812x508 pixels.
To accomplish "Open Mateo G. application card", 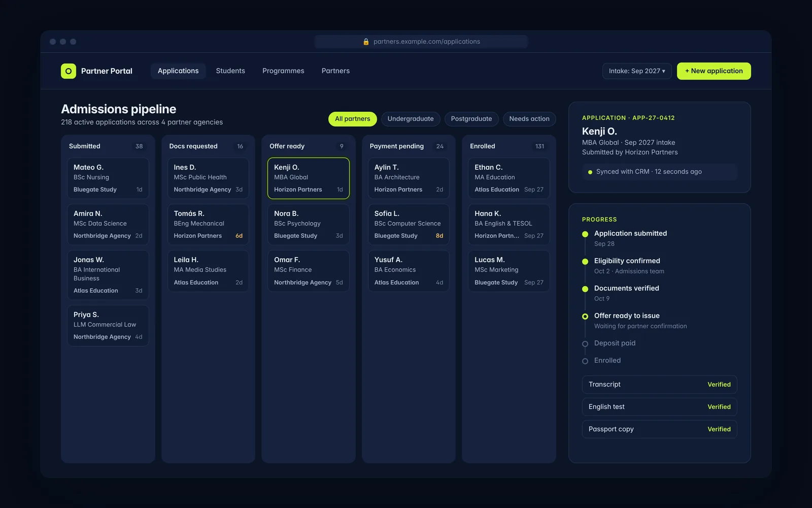I will (x=108, y=178).
